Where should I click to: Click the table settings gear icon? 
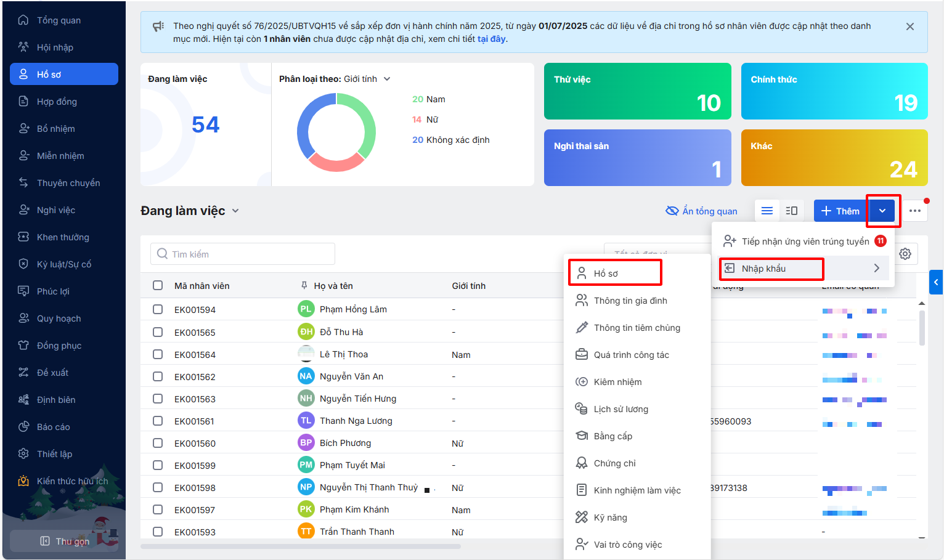(x=905, y=254)
